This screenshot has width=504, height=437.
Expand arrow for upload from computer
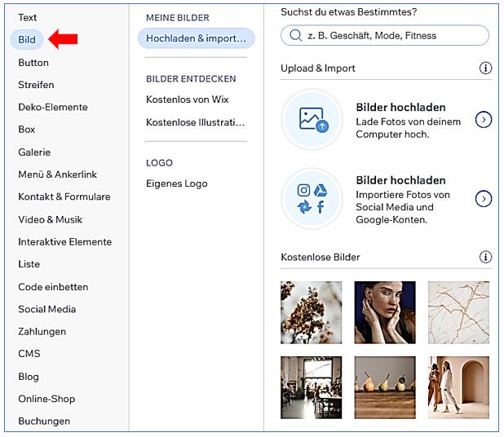(484, 120)
